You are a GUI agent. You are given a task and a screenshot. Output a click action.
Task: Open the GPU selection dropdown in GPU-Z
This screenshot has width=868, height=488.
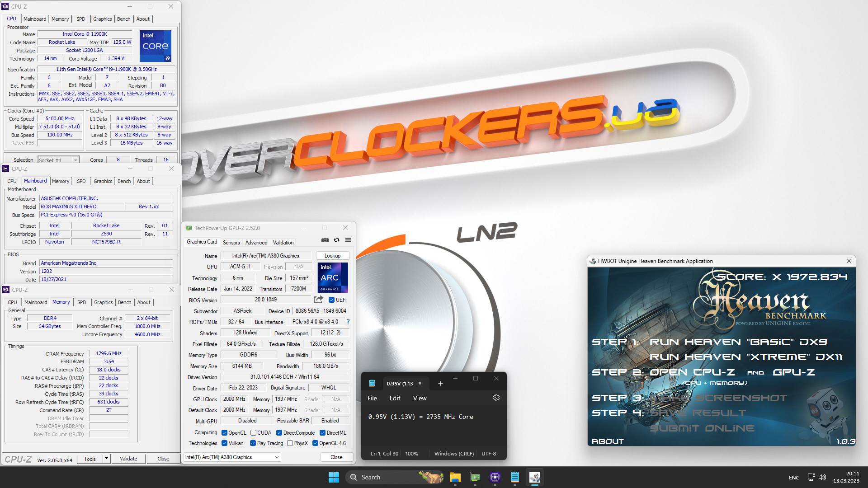[x=232, y=457]
